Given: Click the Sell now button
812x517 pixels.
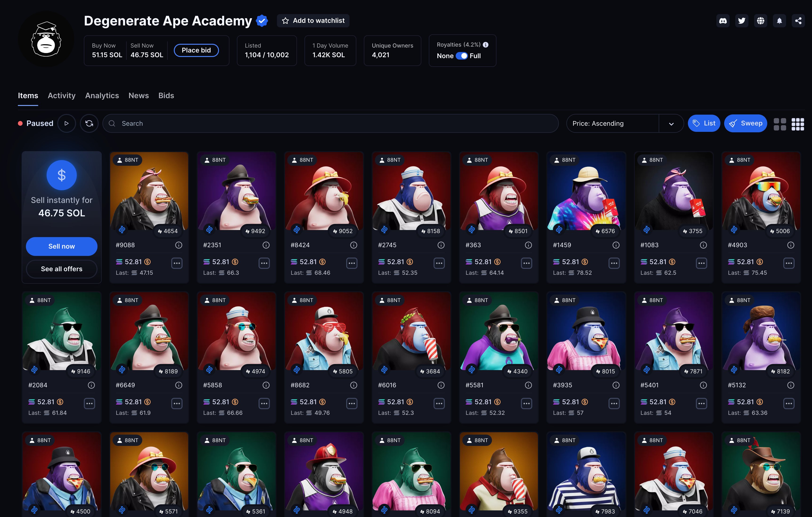Looking at the screenshot, I should click(61, 246).
